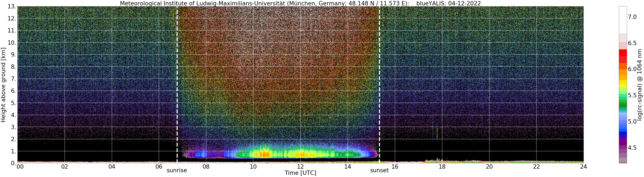Click the y-axis tick label '4.'
Image resolution: width=644 pixels, height=177 pixels.
pyautogui.click(x=13, y=115)
